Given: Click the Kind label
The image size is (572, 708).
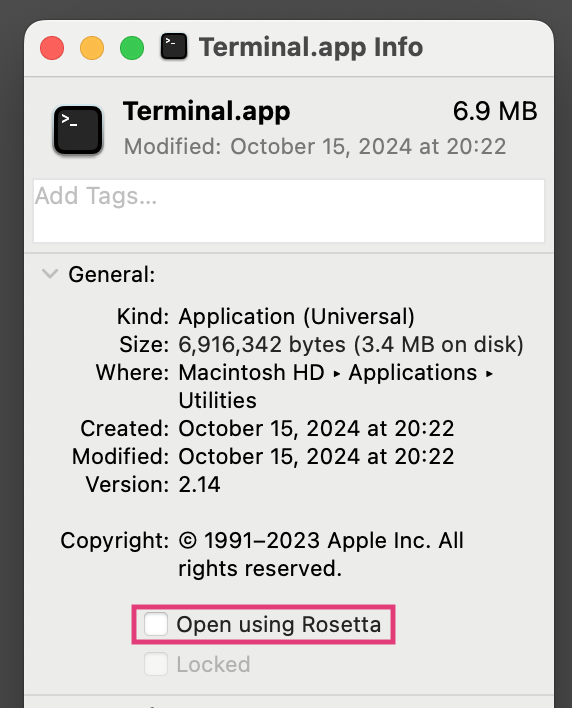Looking at the screenshot, I should point(143,317).
